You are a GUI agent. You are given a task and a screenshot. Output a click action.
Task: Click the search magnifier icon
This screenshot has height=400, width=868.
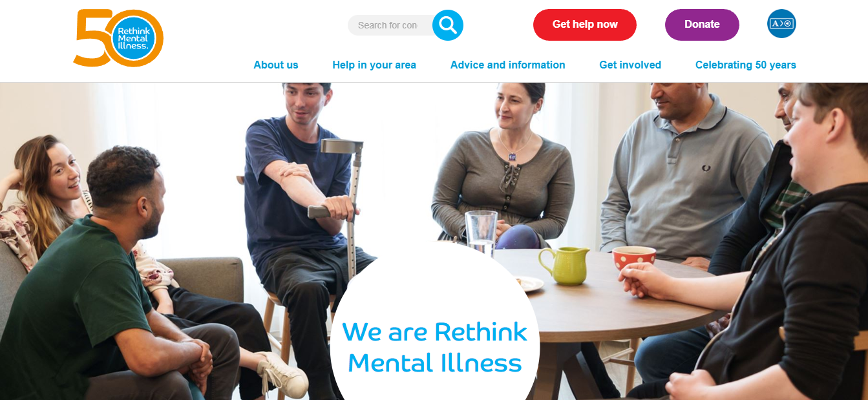(x=448, y=25)
